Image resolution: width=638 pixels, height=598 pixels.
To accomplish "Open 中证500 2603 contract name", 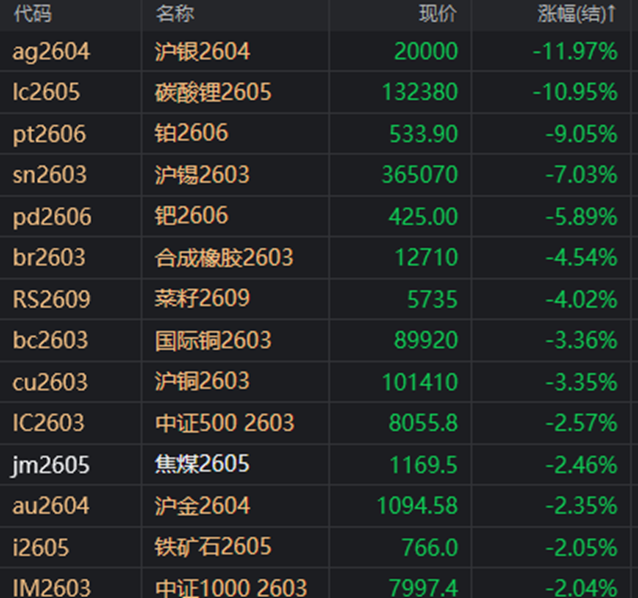I will tap(225, 423).
